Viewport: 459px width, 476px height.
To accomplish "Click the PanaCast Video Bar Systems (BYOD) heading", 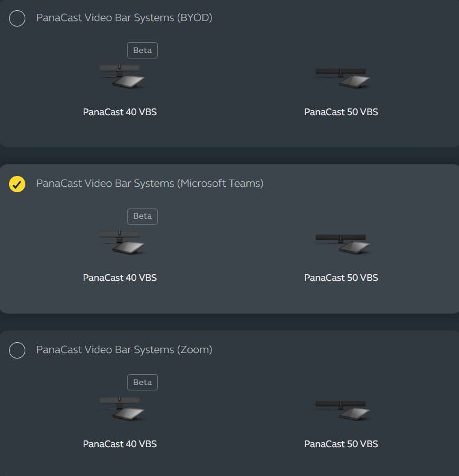I will point(124,18).
